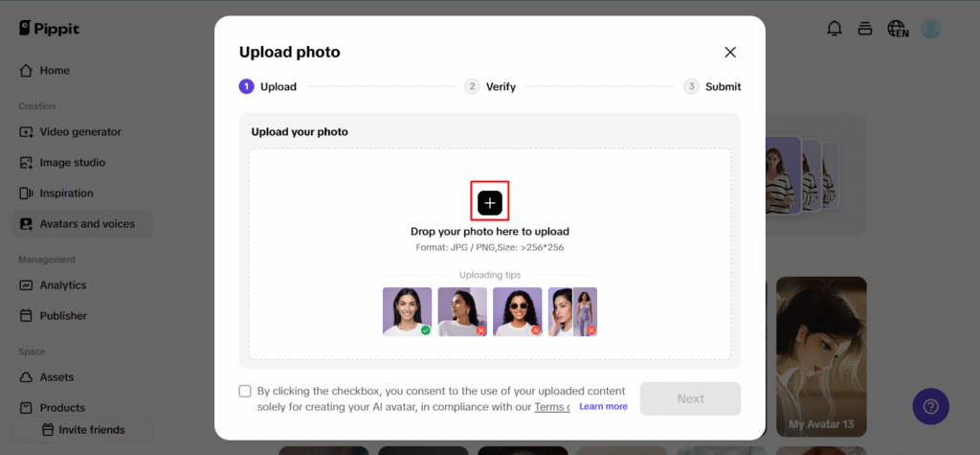Click the black plus upload button
This screenshot has height=455, width=980.
(490, 202)
